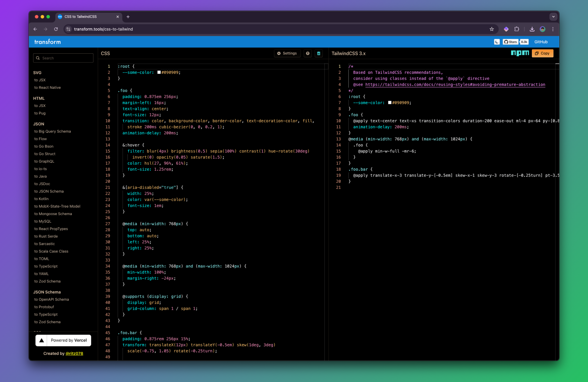This screenshot has height=382, width=588.
Task: Copy the TailwindCSS output
Action: 542,53
